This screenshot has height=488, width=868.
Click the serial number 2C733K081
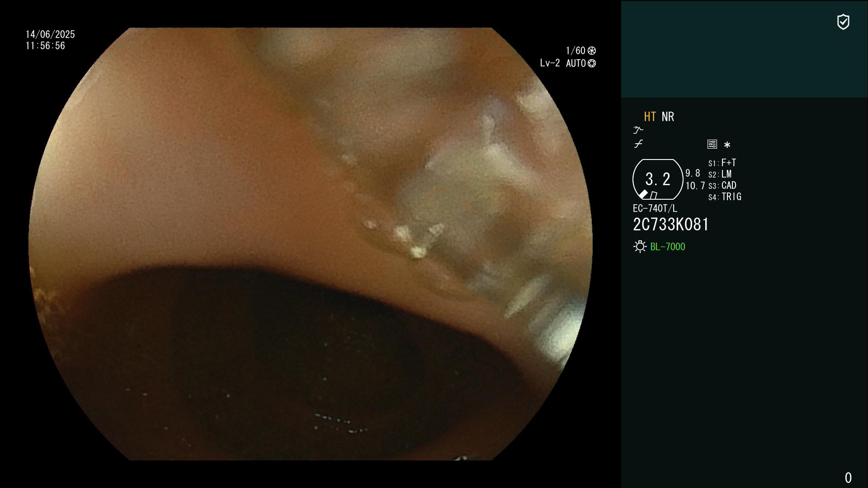(x=671, y=225)
